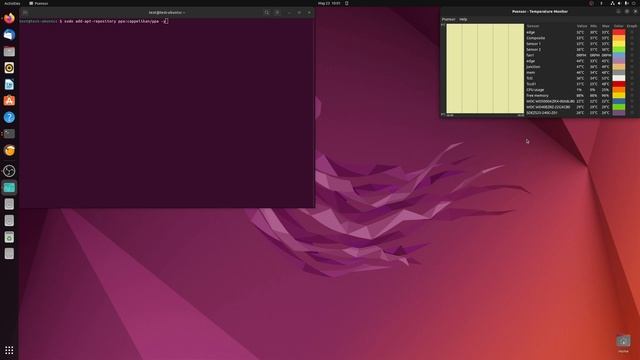Viewport: 640px width, 360px height.
Task: Select the Tccd1 sensor row
Action: [582, 84]
